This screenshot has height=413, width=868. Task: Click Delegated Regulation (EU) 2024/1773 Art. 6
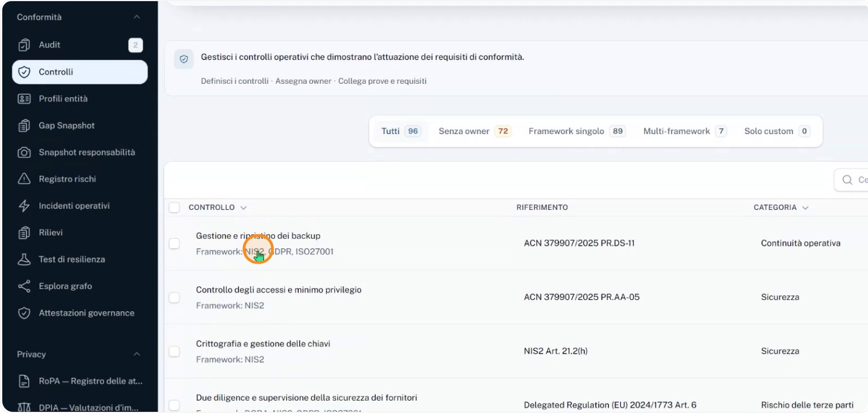pyautogui.click(x=610, y=405)
